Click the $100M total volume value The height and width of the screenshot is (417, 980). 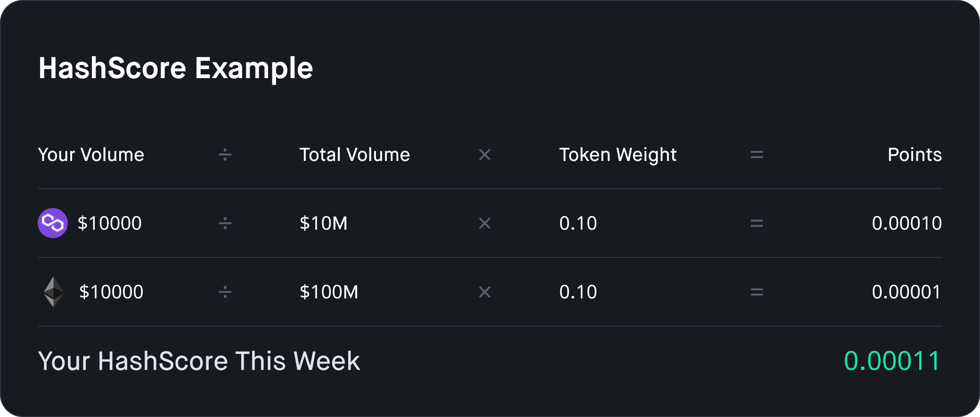pos(329,292)
